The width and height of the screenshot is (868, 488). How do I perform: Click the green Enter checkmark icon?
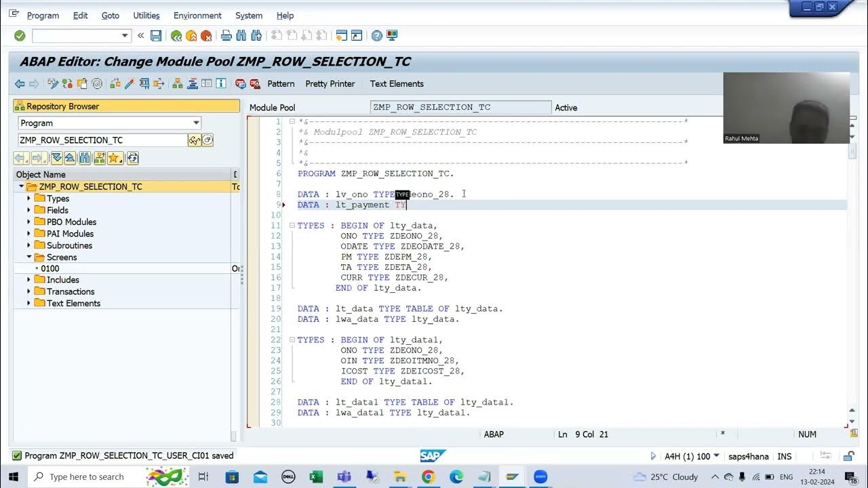[20, 35]
